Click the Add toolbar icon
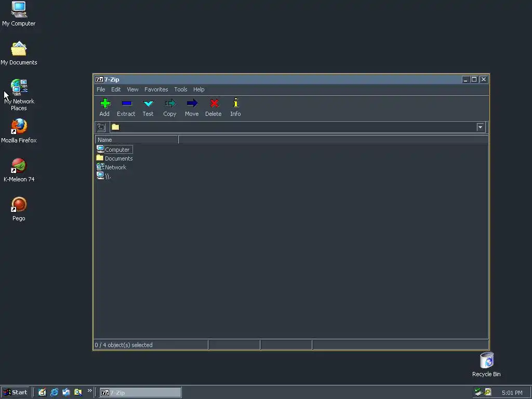The height and width of the screenshot is (399, 532). coord(105,107)
